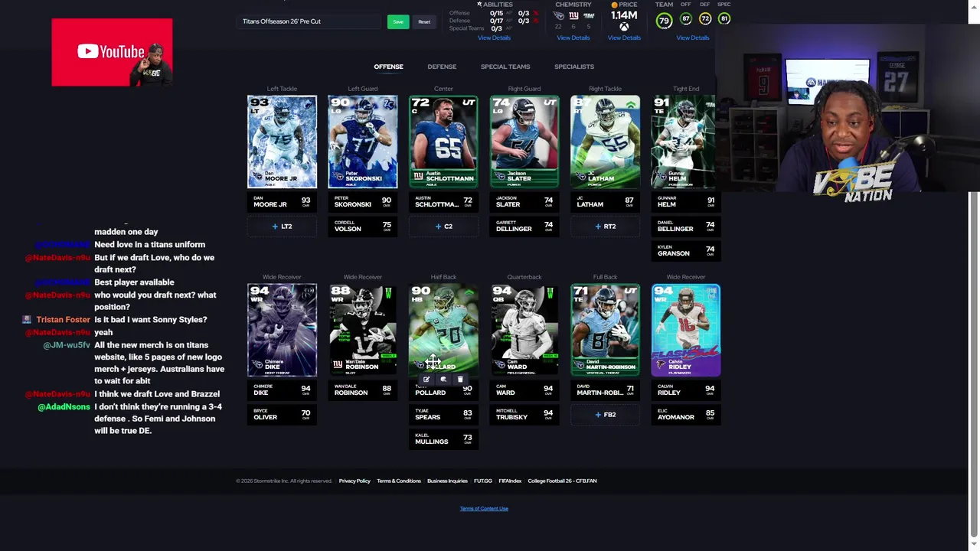Open the Terms of Content Use link

484,508
